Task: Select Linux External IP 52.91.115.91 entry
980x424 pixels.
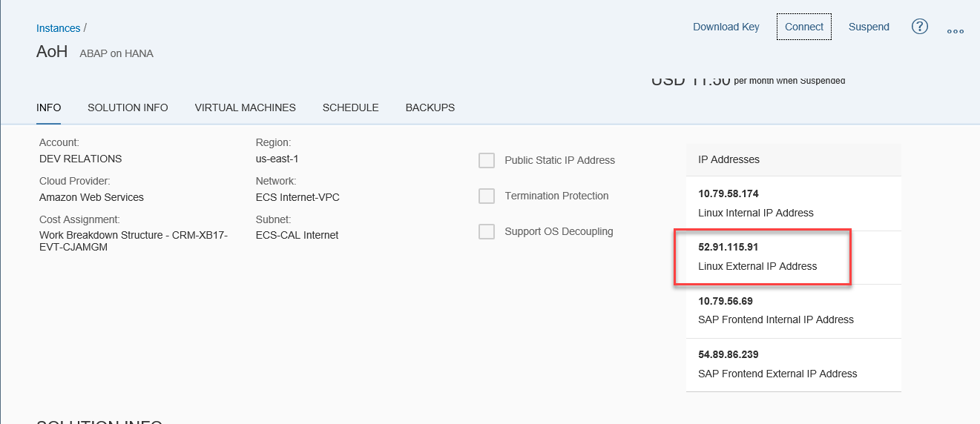Action: (x=794, y=256)
